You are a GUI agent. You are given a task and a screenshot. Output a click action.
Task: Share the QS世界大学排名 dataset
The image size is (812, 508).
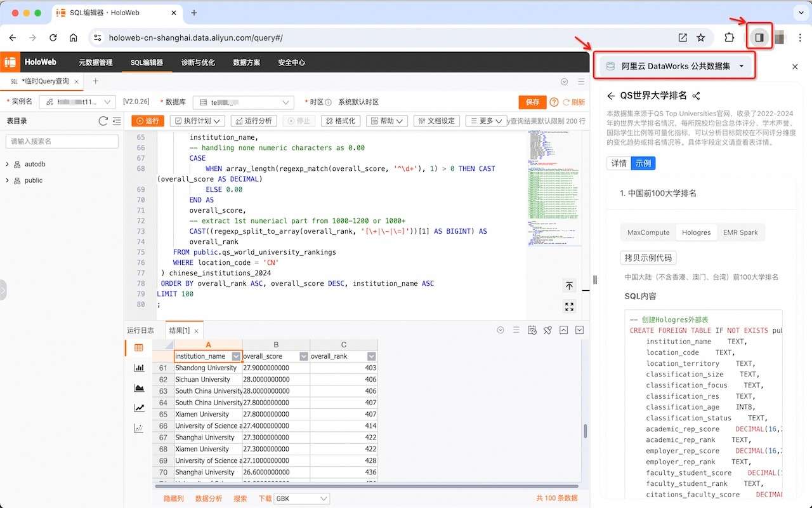[696, 96]
